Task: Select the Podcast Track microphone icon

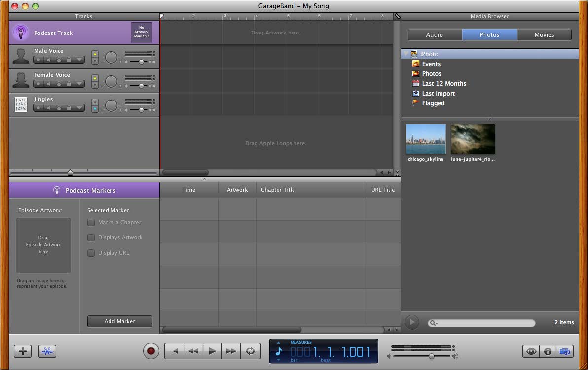Action: point(21,33)
